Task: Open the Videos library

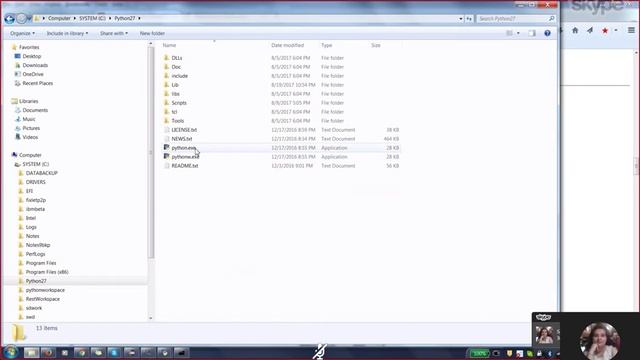Action: click(x=30, y=137)
